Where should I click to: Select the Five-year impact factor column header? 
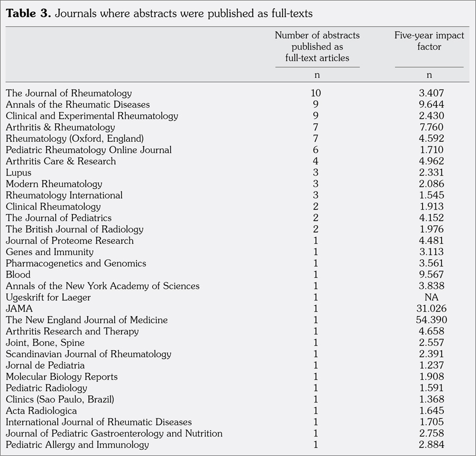click(429, 41)
